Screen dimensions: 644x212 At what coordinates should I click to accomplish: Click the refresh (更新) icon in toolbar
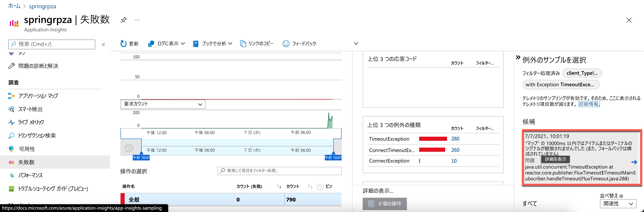click(123, 44)
